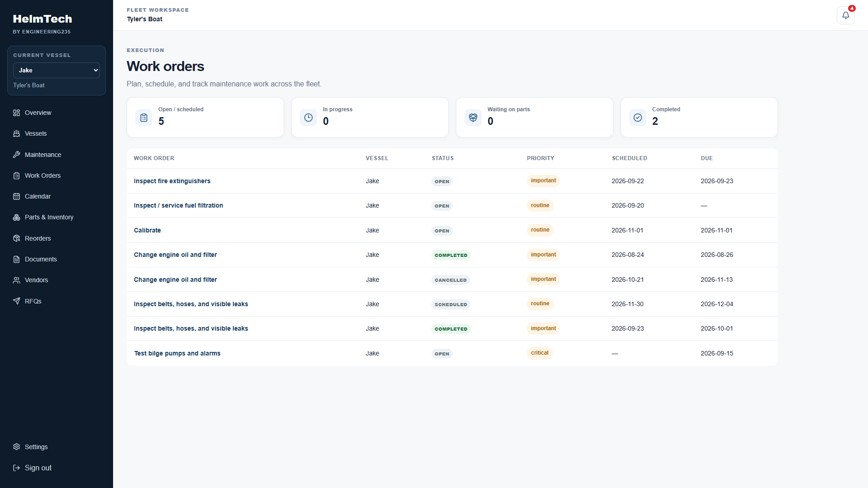Click the PRIORITY column header
Viewport: 868px width, 488px height.
point(541,158)
